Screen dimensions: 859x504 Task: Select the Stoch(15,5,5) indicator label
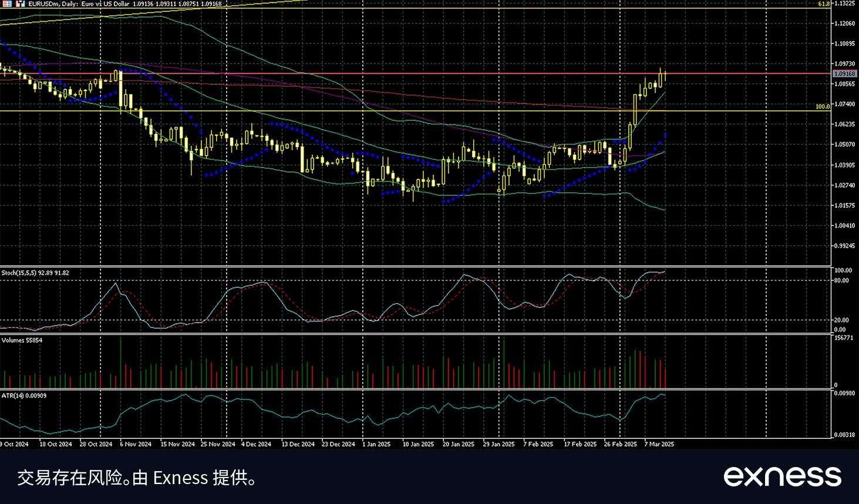pos(35,273)
